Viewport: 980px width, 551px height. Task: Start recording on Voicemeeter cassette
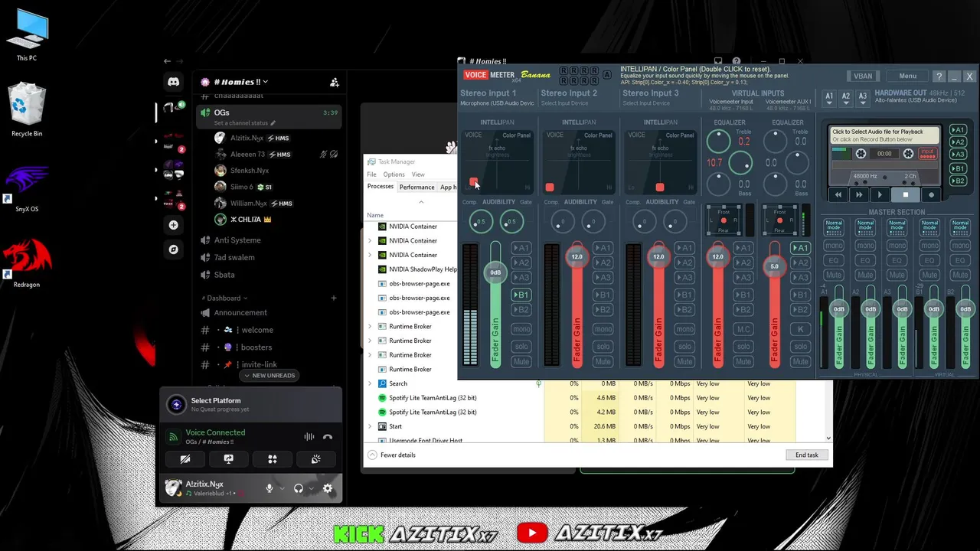tap(931, 194)
